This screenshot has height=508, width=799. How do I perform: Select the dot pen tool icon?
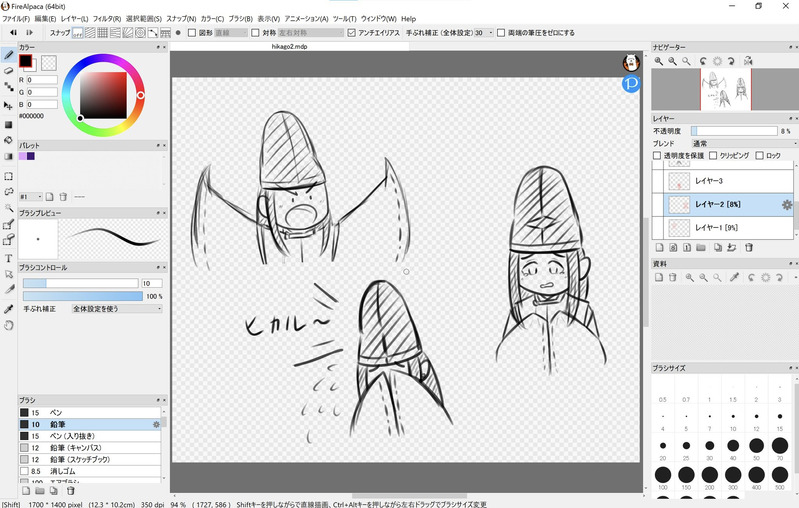[x=8, y=88]
